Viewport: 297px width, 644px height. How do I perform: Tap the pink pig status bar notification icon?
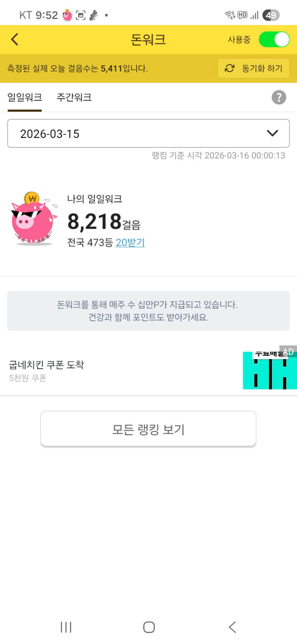[x=67, y=15]
